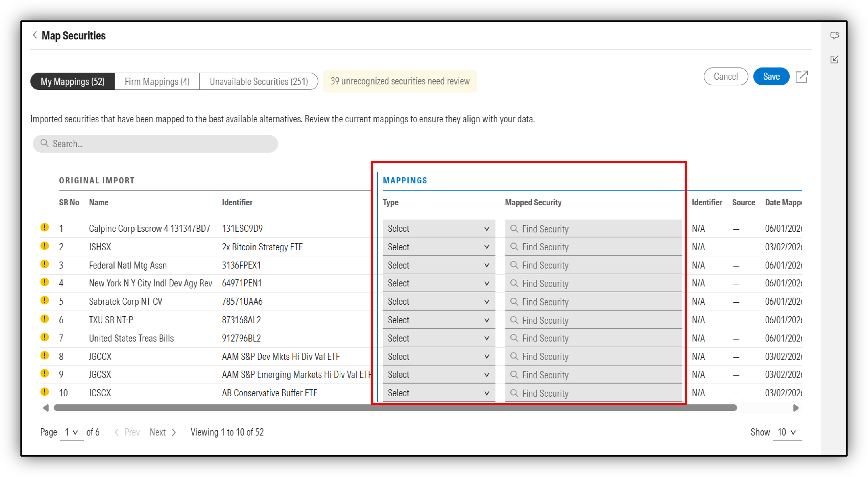This screenshot has width=868, height=477.
Task: Click the Save button
Action: 771,76
